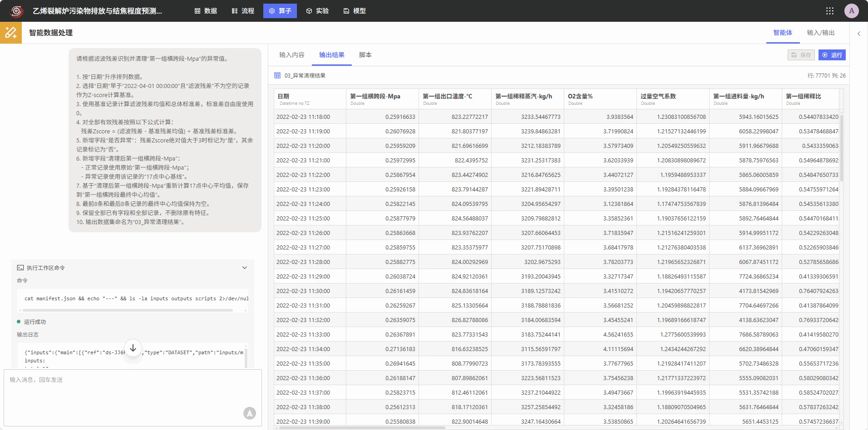The image size is (868, 430).
Task: Click the table's horizontal scrollbar
Action: [362, 427]
